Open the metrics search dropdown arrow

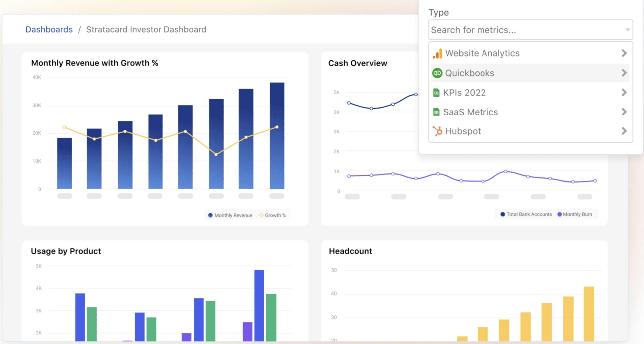pyautogui.click(x=627, y=30)
